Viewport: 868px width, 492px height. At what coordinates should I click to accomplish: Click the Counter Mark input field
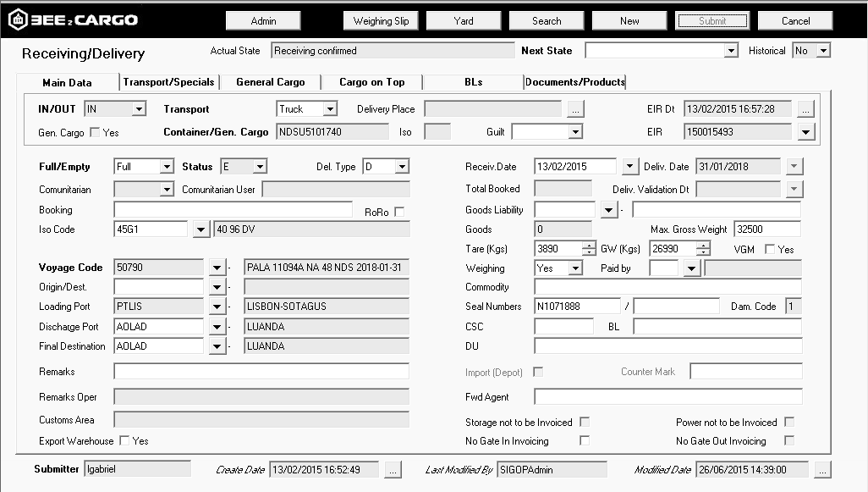(x=746, y=371)
